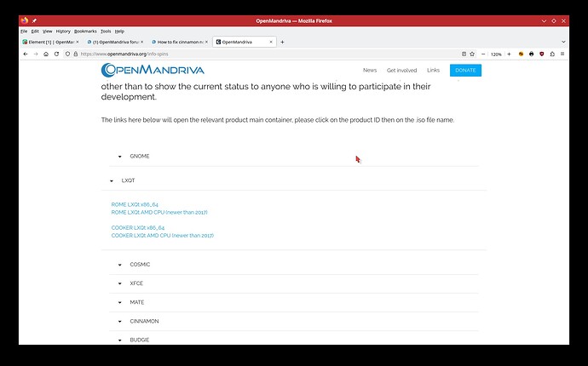Zoom in with the plus button
This screenshot has width=588, height=366.
(509, 54)
